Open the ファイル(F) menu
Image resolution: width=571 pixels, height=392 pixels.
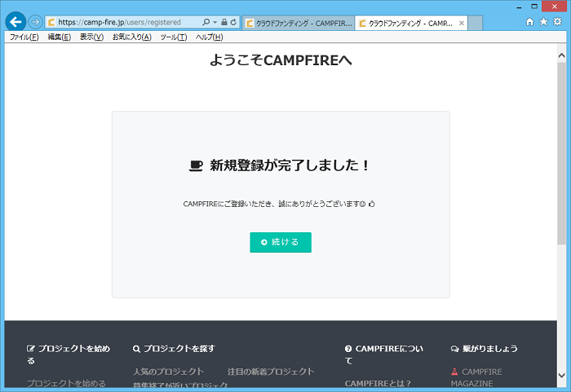pos(24,37)
